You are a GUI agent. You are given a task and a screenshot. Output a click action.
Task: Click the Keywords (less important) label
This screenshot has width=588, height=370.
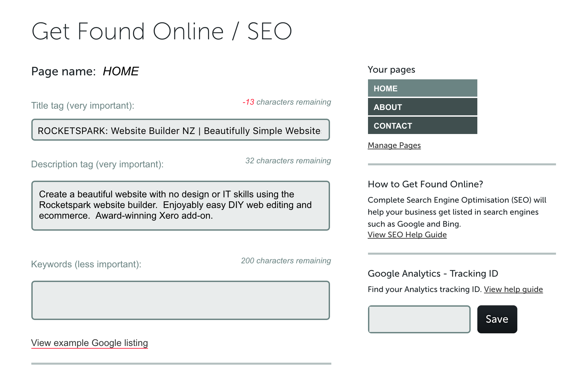pos(86,264)
